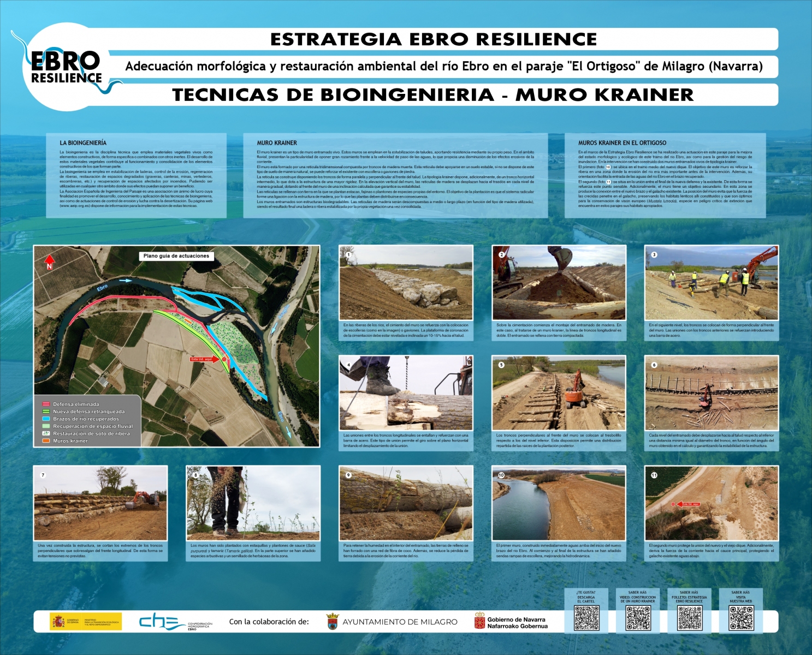Click the Ebro Resilience logo
812x655 pixels.
[66, 68]
